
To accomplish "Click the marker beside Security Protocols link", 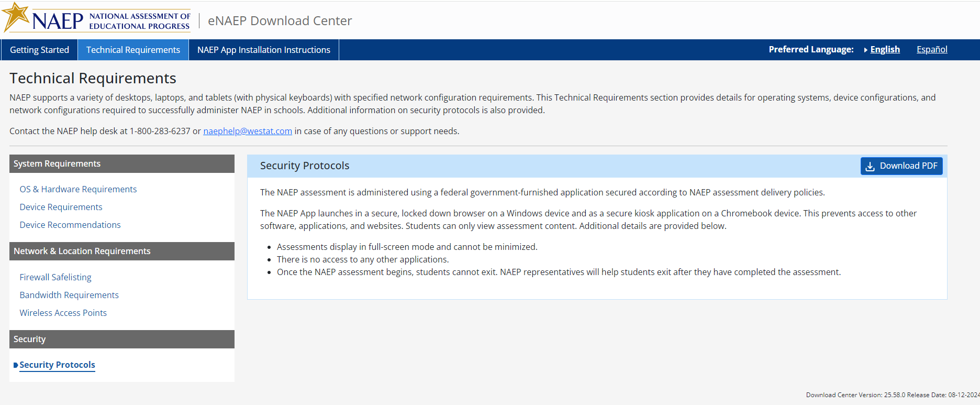I will pos(16,365).
